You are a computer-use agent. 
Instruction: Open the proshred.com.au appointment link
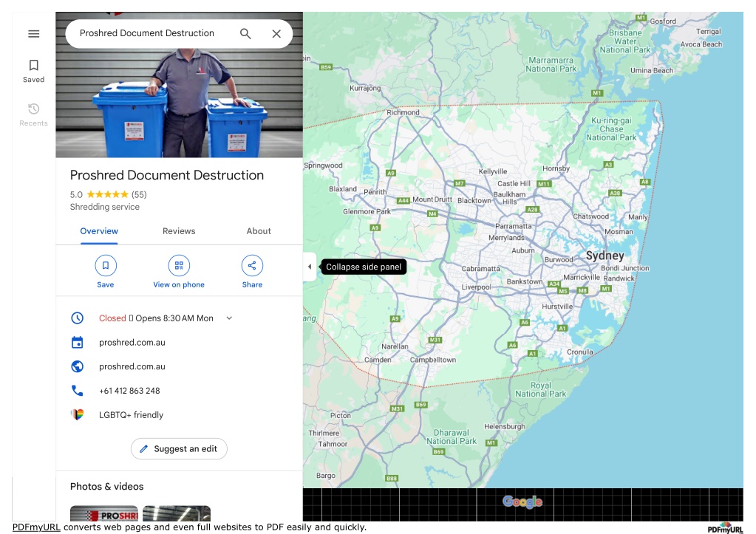tap(132, 343)
